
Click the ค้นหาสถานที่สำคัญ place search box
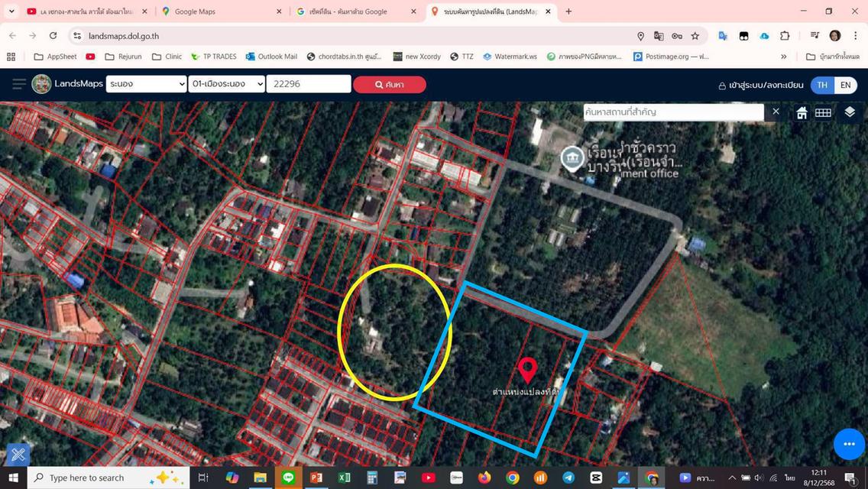[x=674, y=112]
